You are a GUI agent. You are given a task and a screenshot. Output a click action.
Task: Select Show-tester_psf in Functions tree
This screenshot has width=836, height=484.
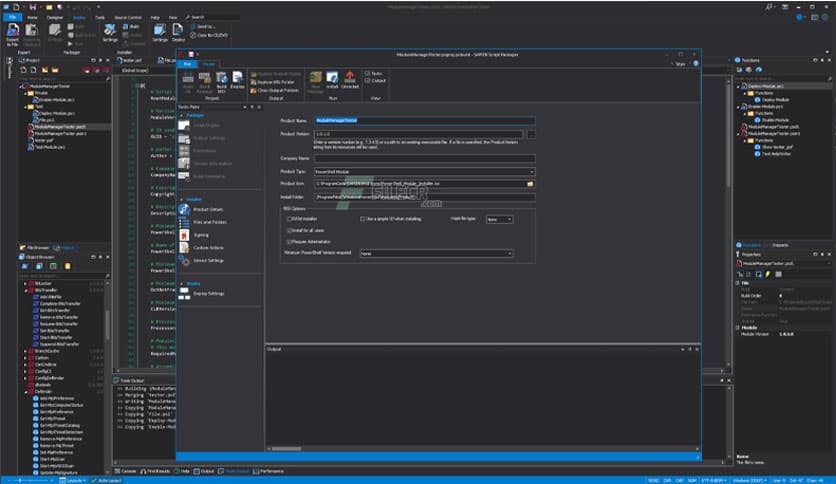pos(777,147)
